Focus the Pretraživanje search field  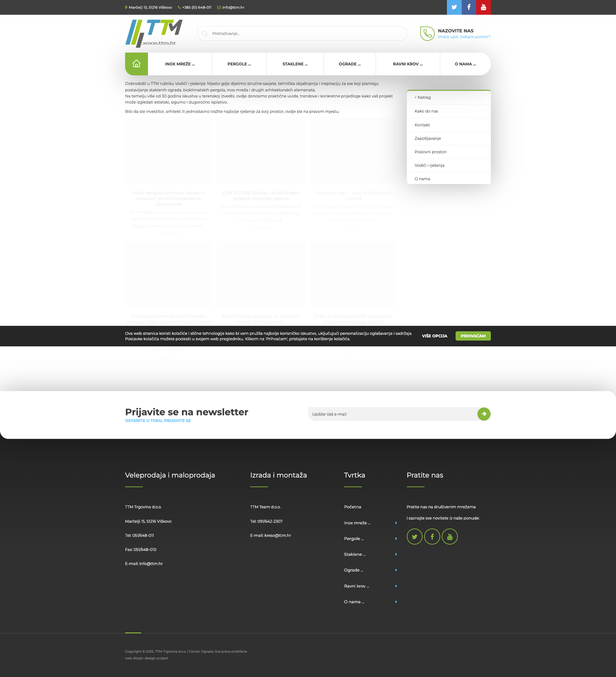302,34
